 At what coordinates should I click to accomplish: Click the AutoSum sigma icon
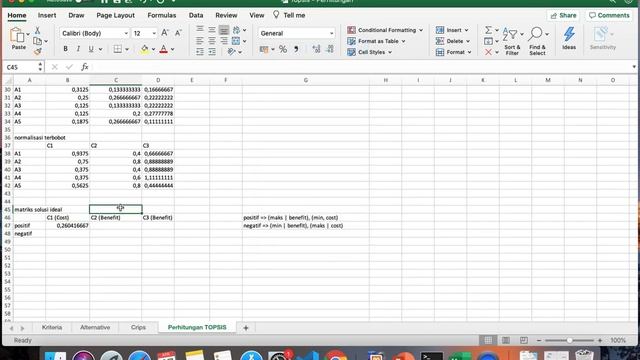[488, 30]
